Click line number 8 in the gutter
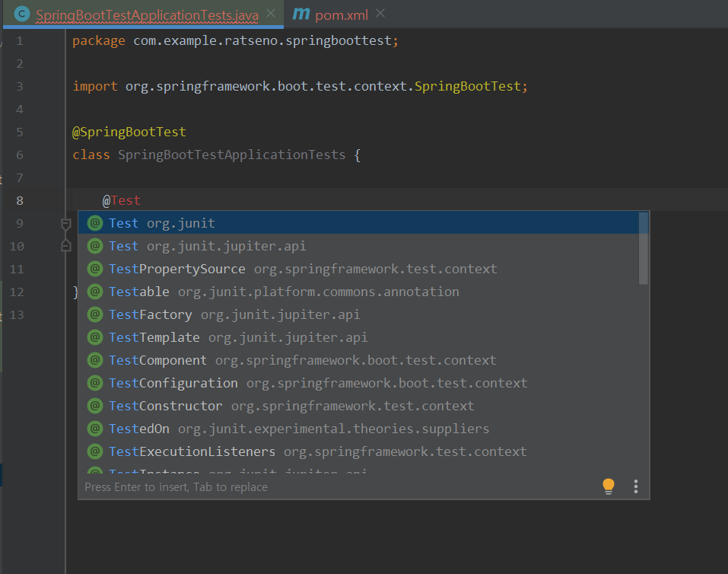Image resolution: width=728 pixels, height=574 pixels. point(20,201)
